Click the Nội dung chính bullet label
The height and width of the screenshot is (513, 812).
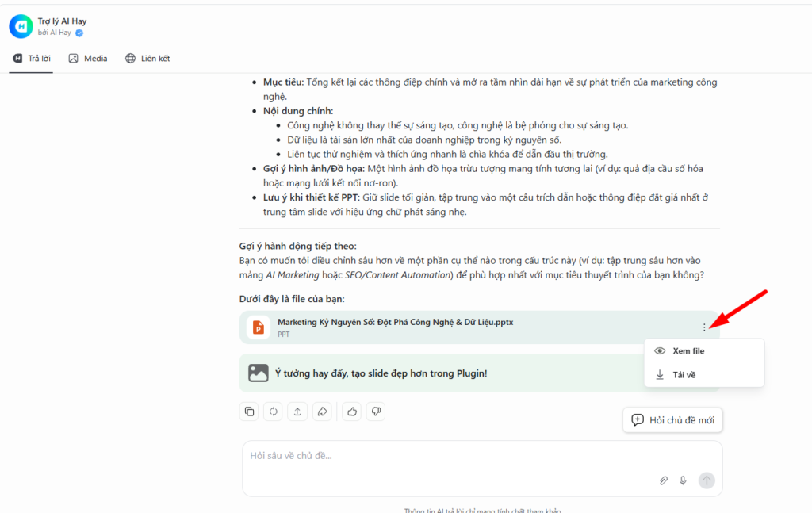[298, 111]
